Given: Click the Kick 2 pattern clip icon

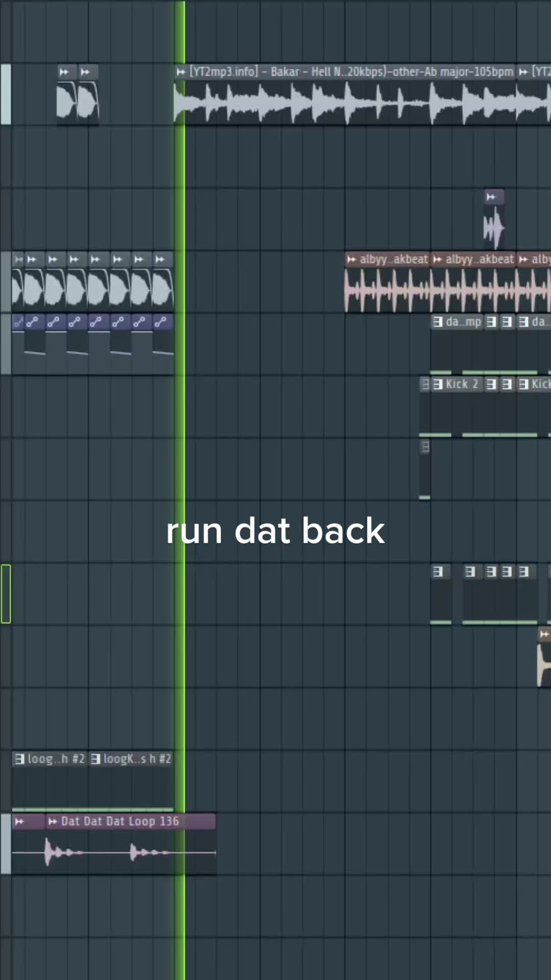Looking at the screenshot, I should (438, 384).
